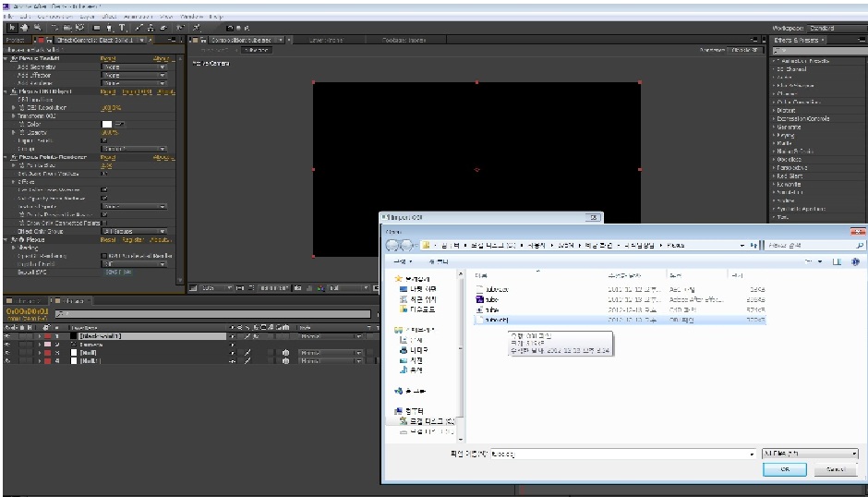Toggle the Import Facets checkbox
The image size is (868, 497).
pyautogui.click(x=104, y=140)
